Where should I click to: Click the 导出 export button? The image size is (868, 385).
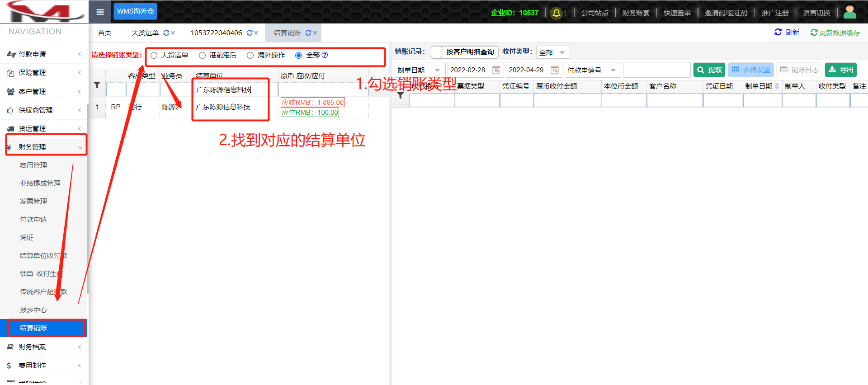pyautogui.click(x=841, y=70)
